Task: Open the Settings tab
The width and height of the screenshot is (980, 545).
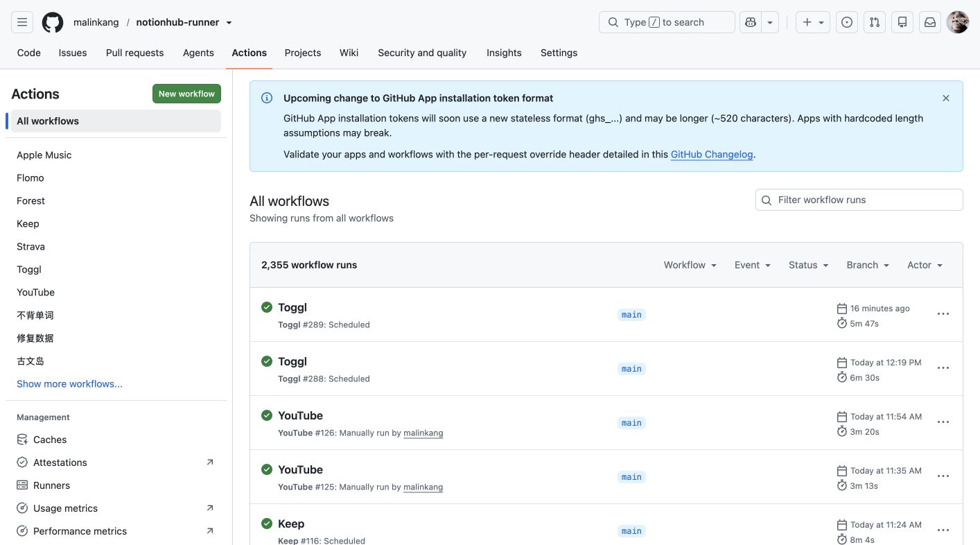Action: tap(559, 53)
